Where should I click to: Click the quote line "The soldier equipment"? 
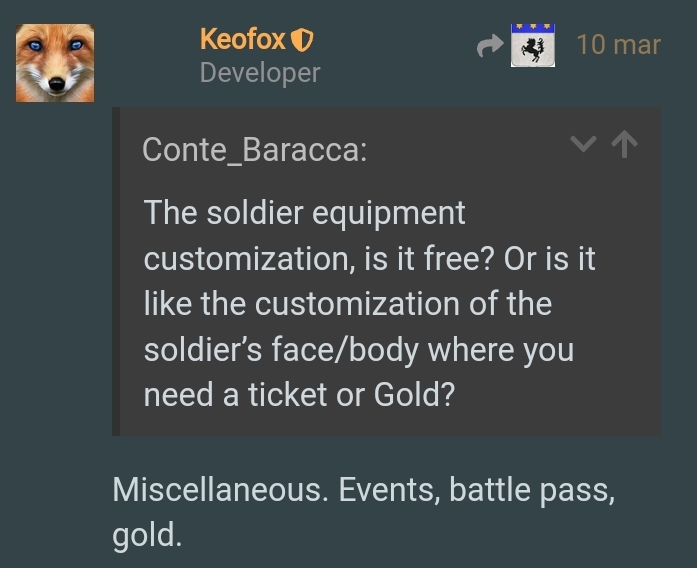(x=305, y=213)
